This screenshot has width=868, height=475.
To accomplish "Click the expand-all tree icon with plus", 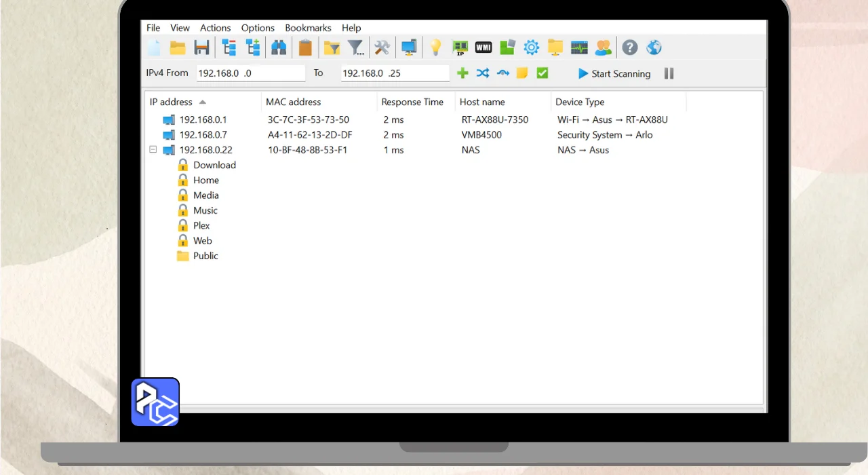I will (253, 47).
